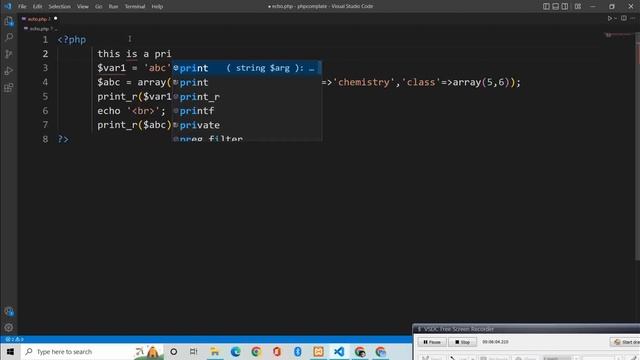Toggle the bottom panel layout icon
This screenshot has width=640, height=360.
[x=556, y=6]
